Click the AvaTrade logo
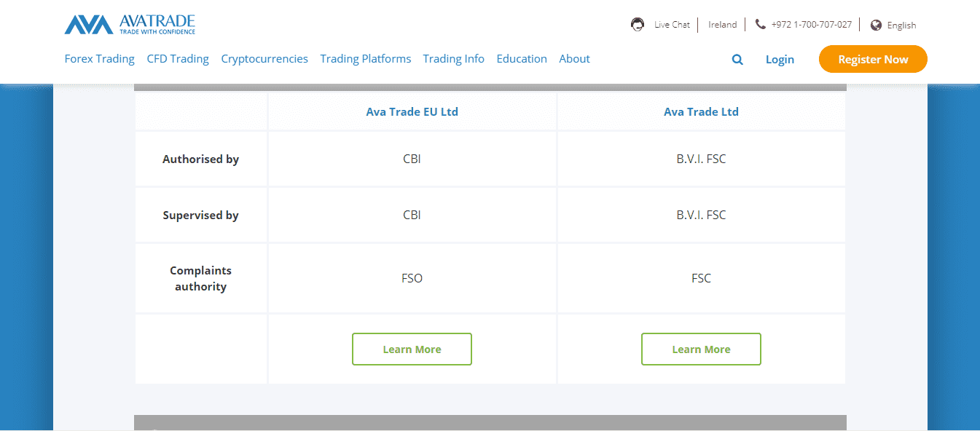Image resolution: width=980 pixels, height=431 pixels. 130,24
